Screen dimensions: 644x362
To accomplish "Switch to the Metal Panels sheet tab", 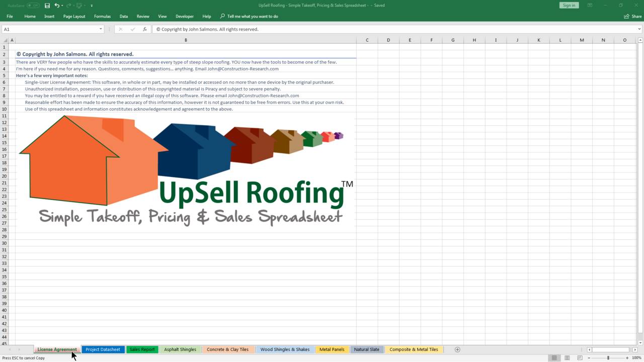I will 332,349.
